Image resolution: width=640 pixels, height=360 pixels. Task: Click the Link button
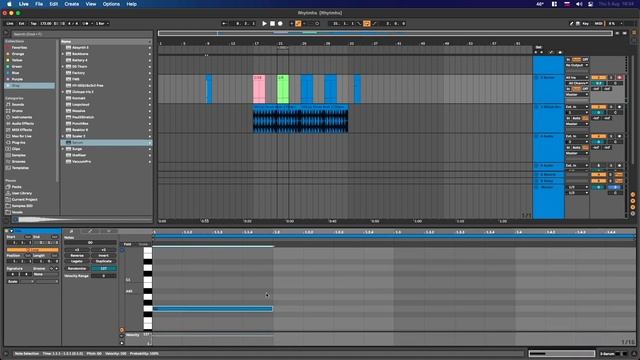10,24
